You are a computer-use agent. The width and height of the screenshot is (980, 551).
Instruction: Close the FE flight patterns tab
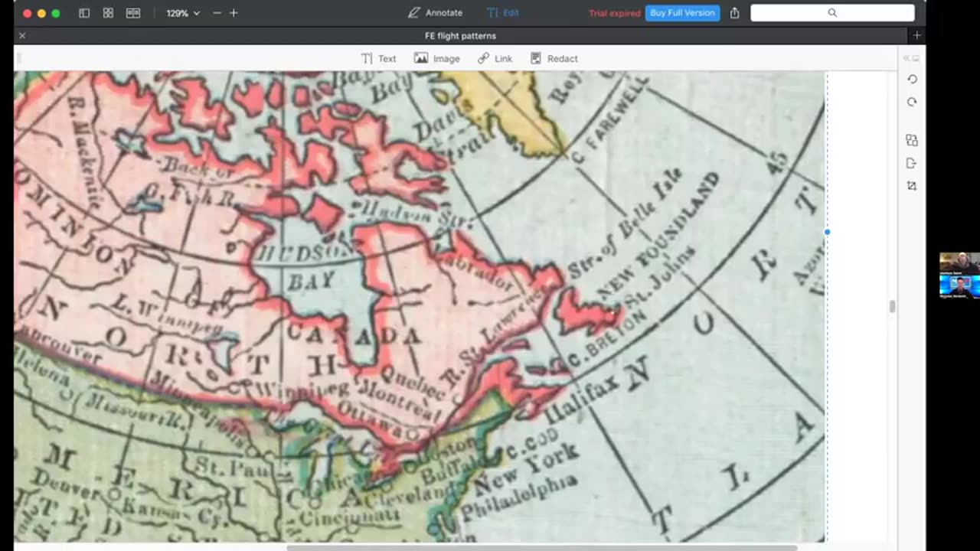coord(22,36)
